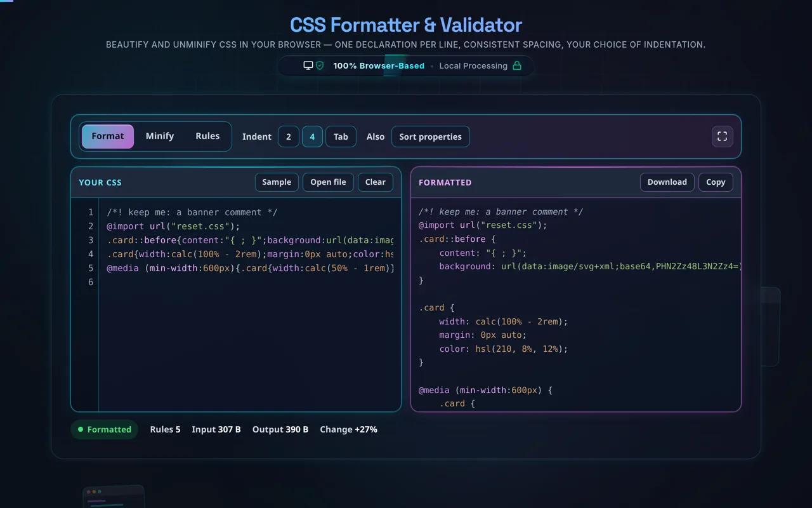The width and height of the screenshot is (812, 508).
Task: Click "width: calc(100% - 2rem);" in output
Action: tap(504, 321)
